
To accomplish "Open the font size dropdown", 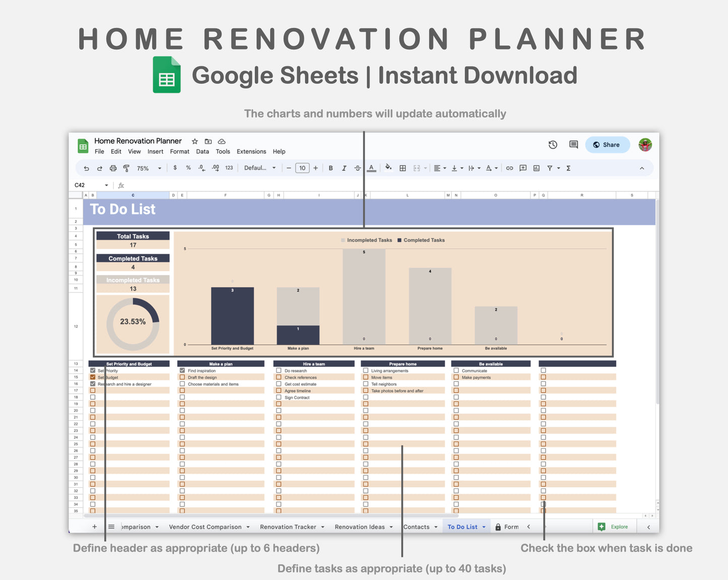I will click(302, 168).
